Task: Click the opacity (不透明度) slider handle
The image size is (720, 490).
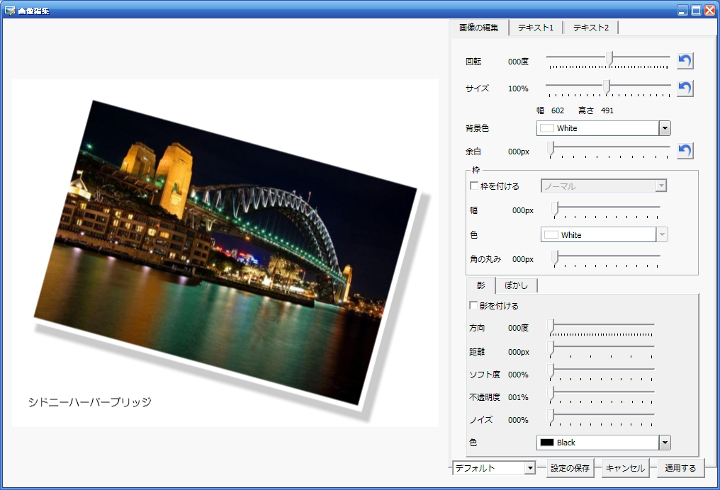Action: (551, 394)
